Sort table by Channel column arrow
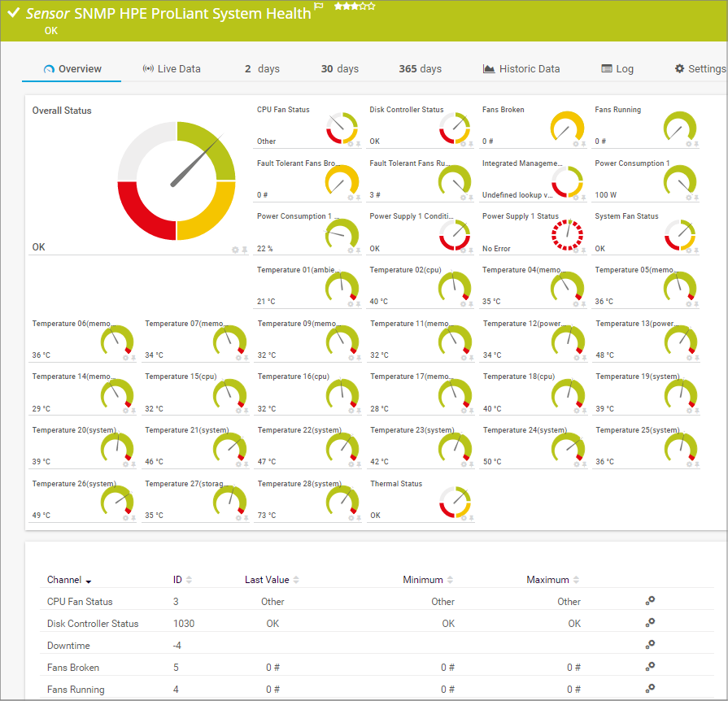Viewport: 728px width, 701px height. coord(89,581)
